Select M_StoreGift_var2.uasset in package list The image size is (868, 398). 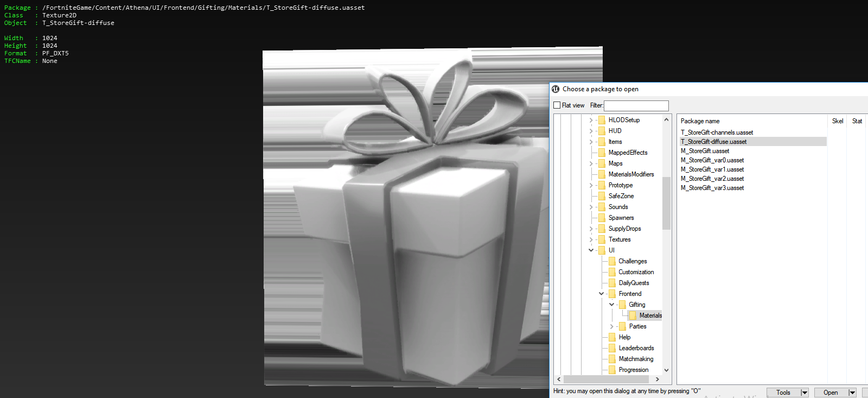(x=712, y=179)
